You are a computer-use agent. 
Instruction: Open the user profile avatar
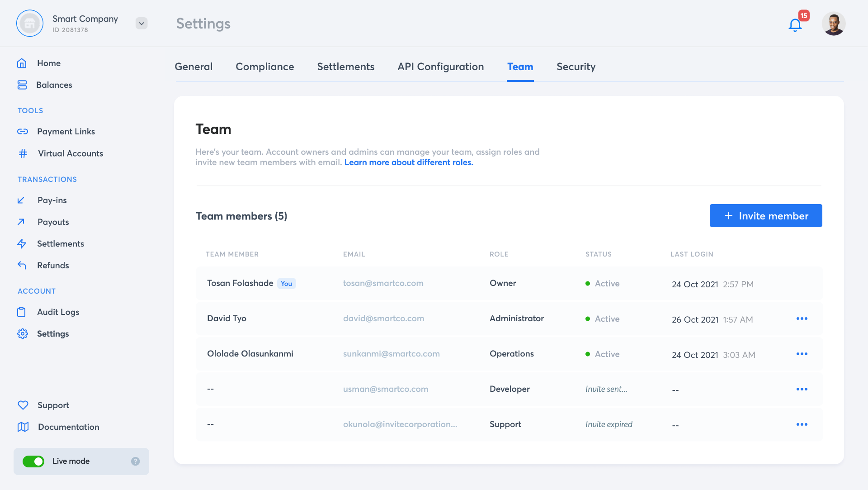833,24
